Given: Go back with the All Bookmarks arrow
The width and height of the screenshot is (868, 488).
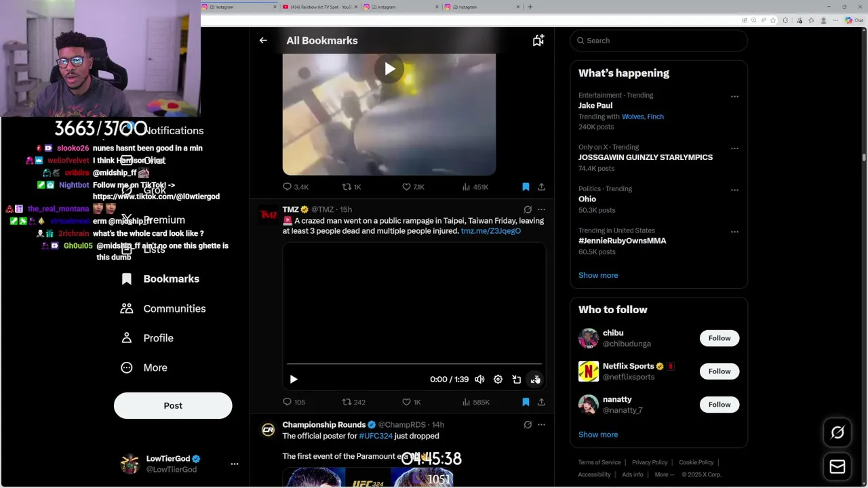Looking at the screenshot, I should pyautogui.click(x=263, y=41).
